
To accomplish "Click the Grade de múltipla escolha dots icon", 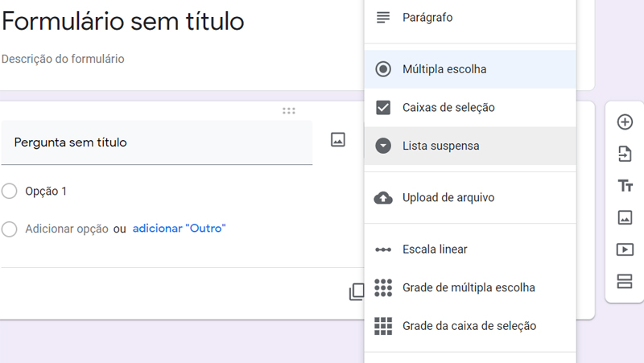I will pos(383,288).
